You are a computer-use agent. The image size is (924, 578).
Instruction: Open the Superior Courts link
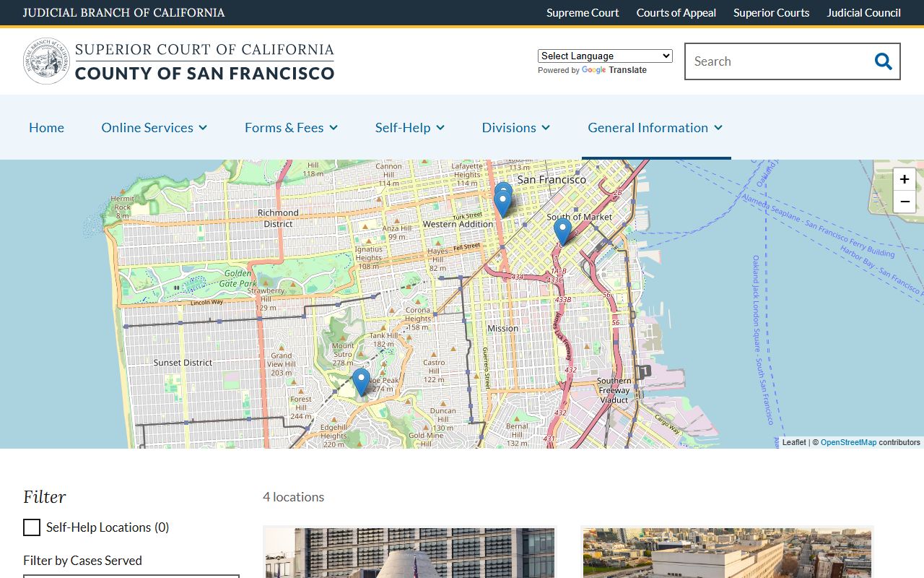point(771,12)
